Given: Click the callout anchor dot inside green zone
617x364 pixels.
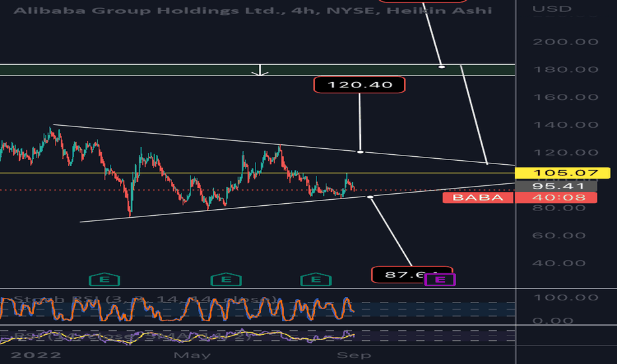Looking at the screenshot, I should coord(442,67).
